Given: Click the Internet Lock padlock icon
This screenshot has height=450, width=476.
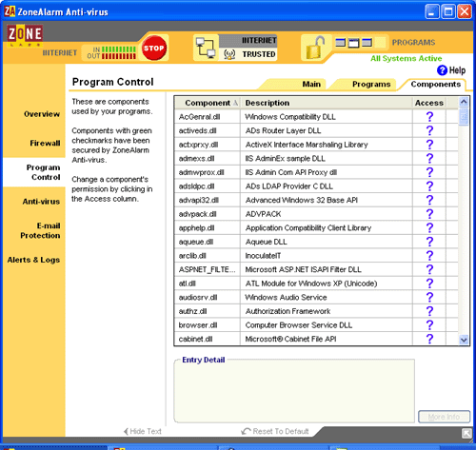Looking at the screenshot, I should [314, 48].
